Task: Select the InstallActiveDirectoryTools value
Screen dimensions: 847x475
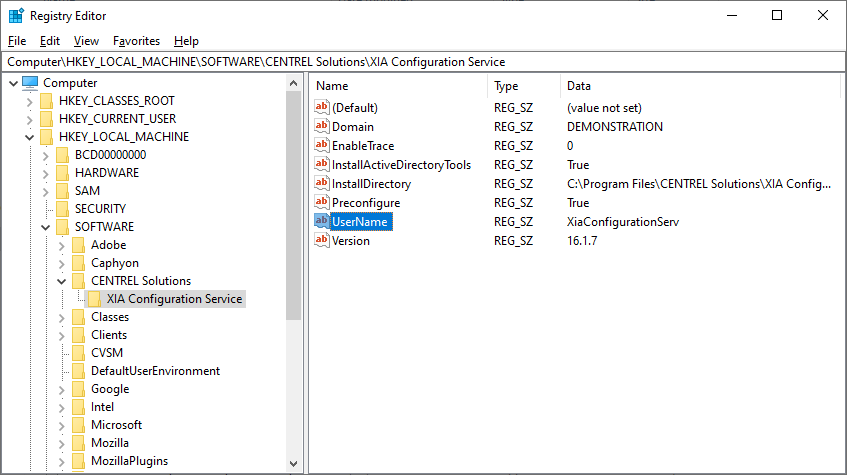Action: [401, 165]
